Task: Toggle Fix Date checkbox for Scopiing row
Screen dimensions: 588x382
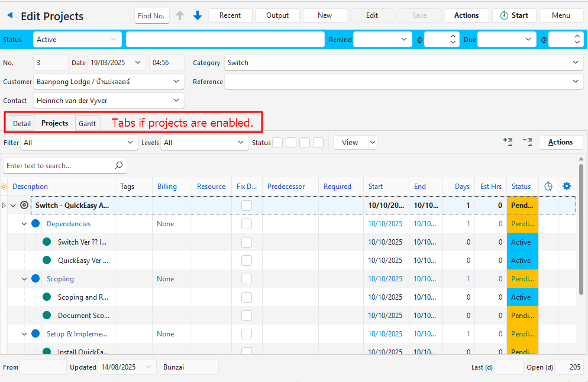Action: coord(247,279)
